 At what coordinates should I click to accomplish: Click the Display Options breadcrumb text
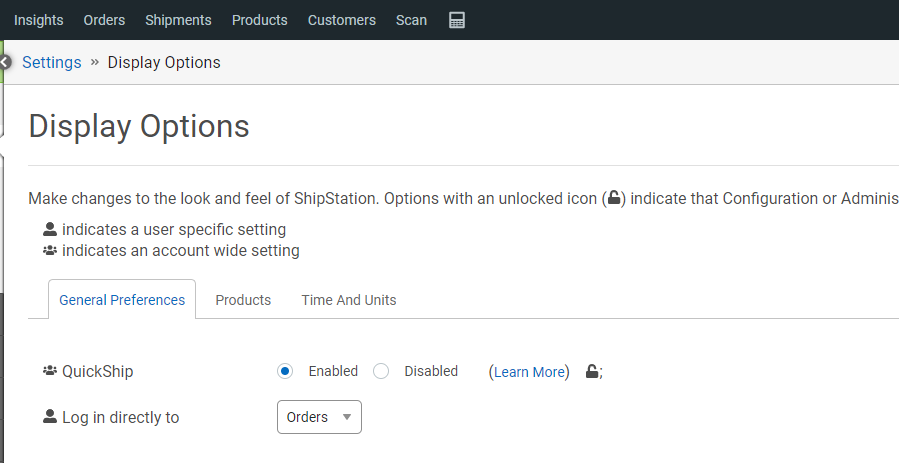point(164,62)
